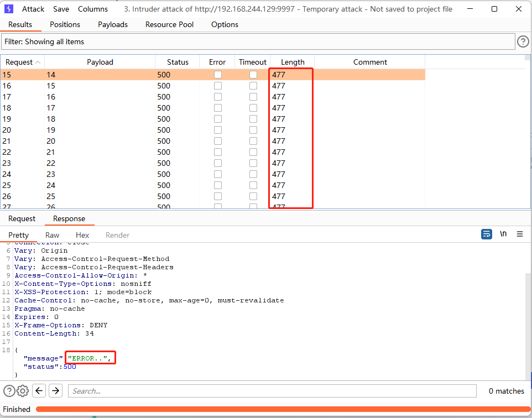Image resolution: width=532 pixels, height=418 pixels.
Task: Toggle Timeout checkbox for request 18
Action: click(x=253, y=108)
